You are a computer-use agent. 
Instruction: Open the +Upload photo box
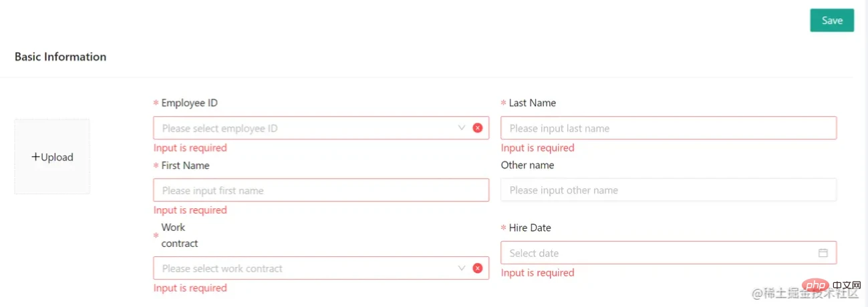click(x=52, y=157)
